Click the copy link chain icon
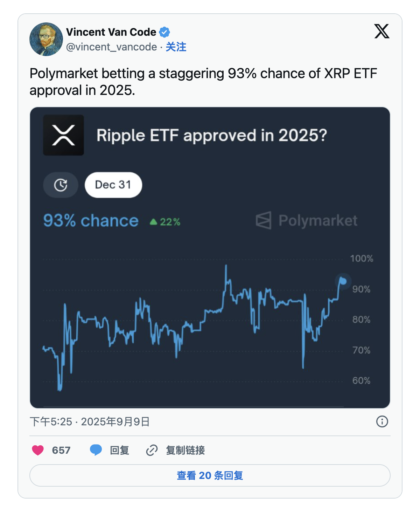Viewport: 420px width, 508px height. [152, 450]
